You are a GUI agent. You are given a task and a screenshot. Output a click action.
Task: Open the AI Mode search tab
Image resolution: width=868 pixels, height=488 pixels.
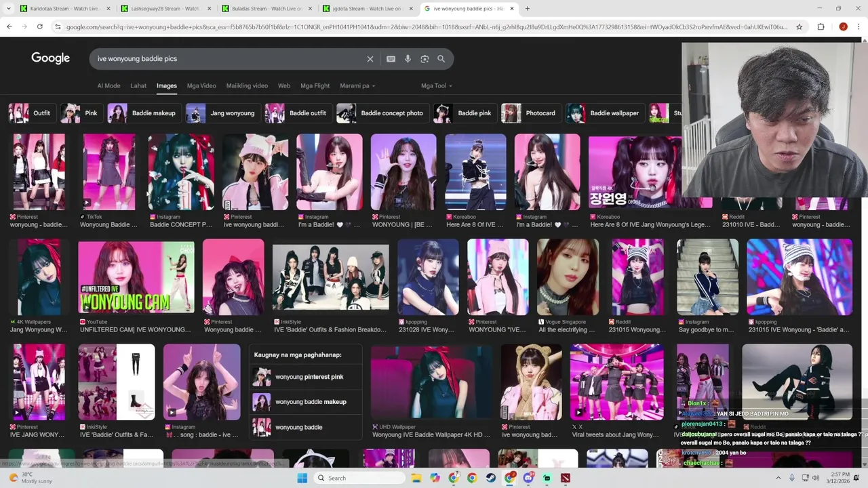pos(108,86)
